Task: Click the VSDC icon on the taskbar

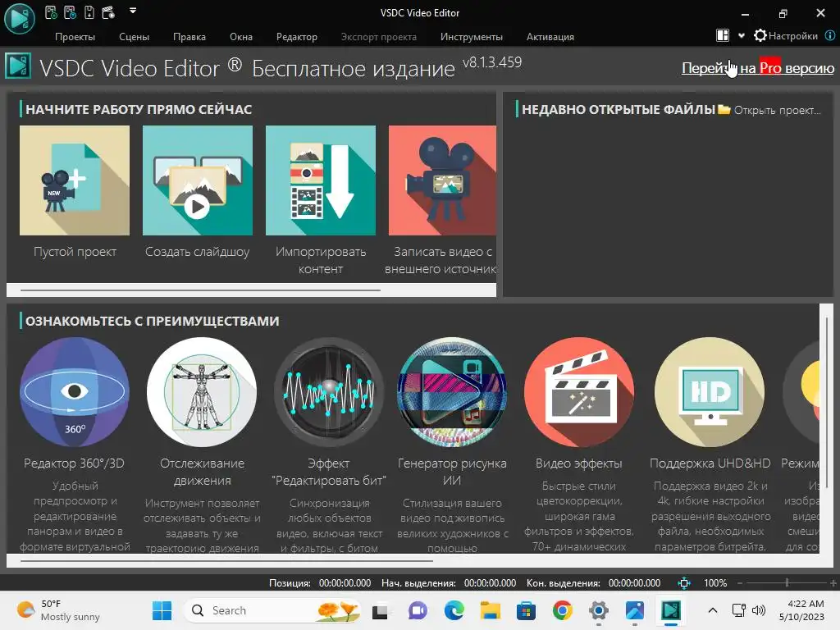Action: (671, 610)
